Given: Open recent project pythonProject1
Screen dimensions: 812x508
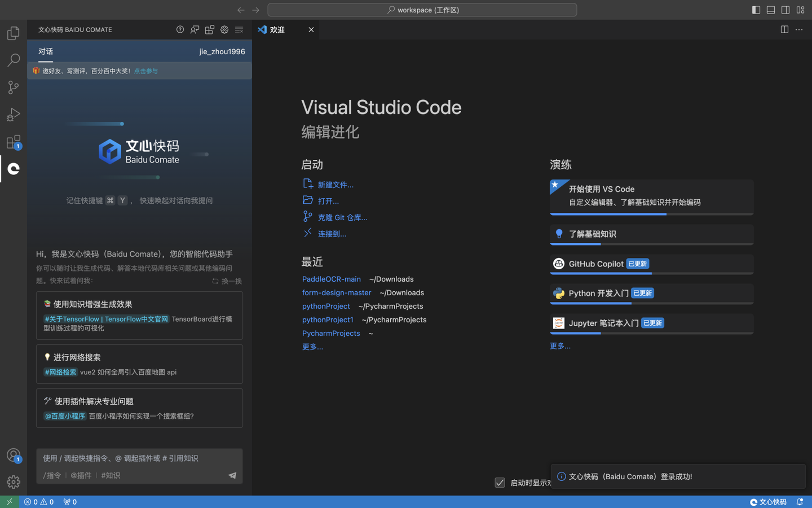Looking at the screenshot, I should pos(328,319).
